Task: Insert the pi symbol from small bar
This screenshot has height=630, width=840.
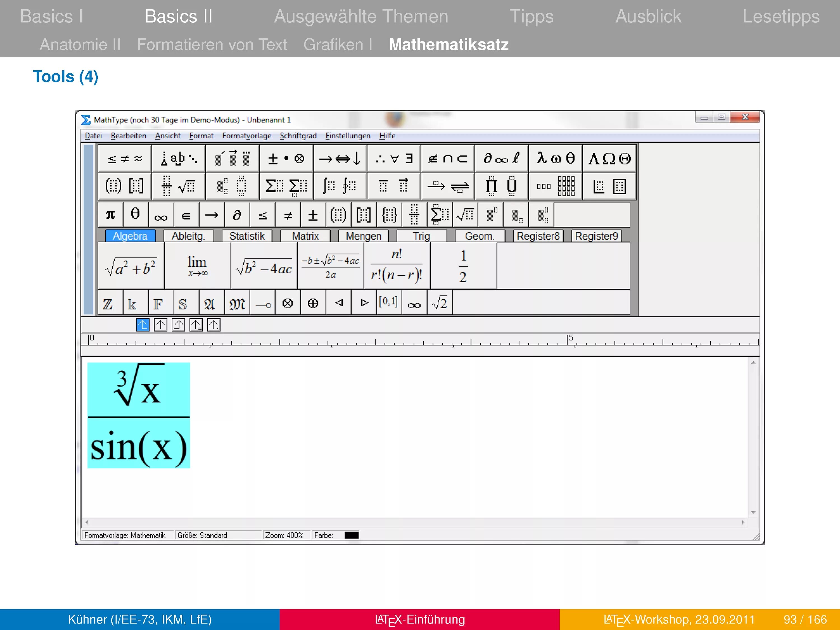Action: click(x=111, y=215)
